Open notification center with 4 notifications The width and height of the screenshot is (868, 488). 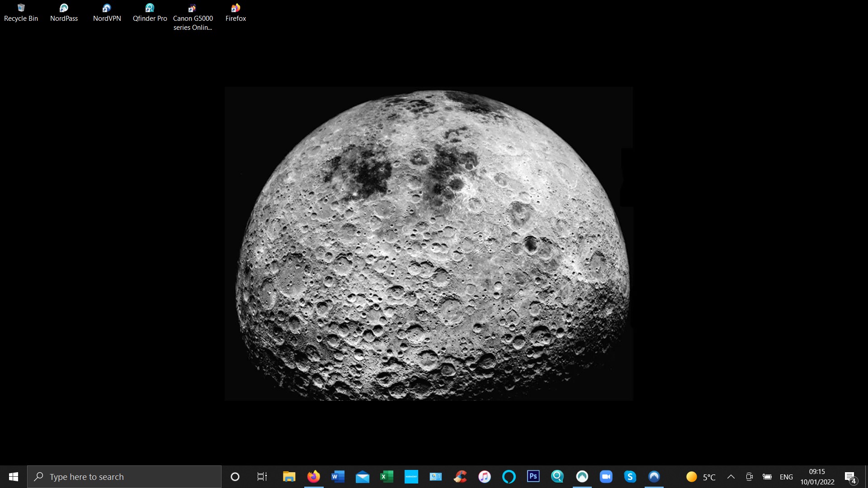coord(850,477)
